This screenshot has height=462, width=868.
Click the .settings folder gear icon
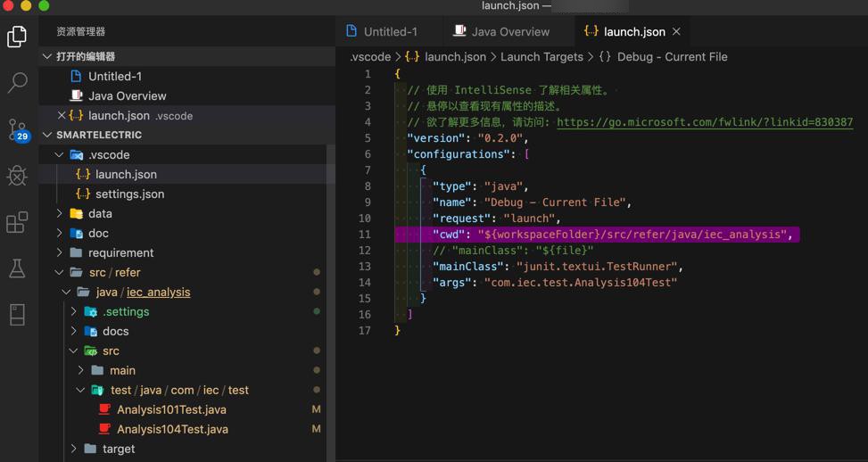(x=91, y=312)
